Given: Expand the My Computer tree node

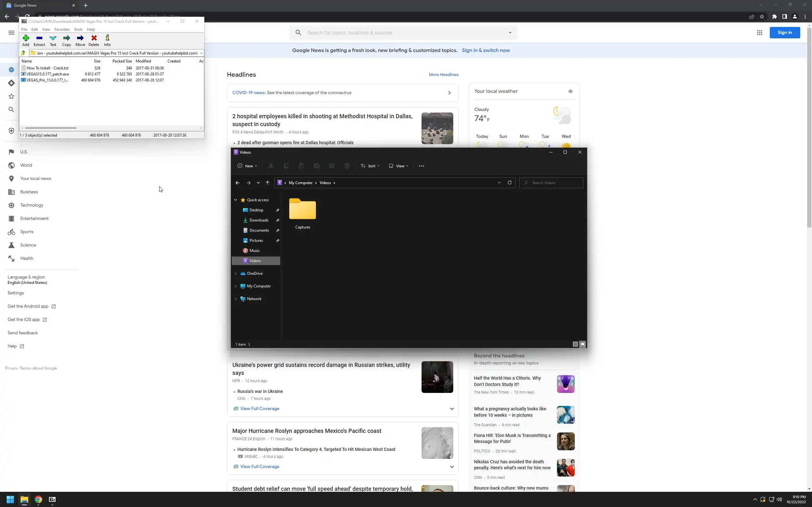Looking at the screenshot, I should click(236, 286).
